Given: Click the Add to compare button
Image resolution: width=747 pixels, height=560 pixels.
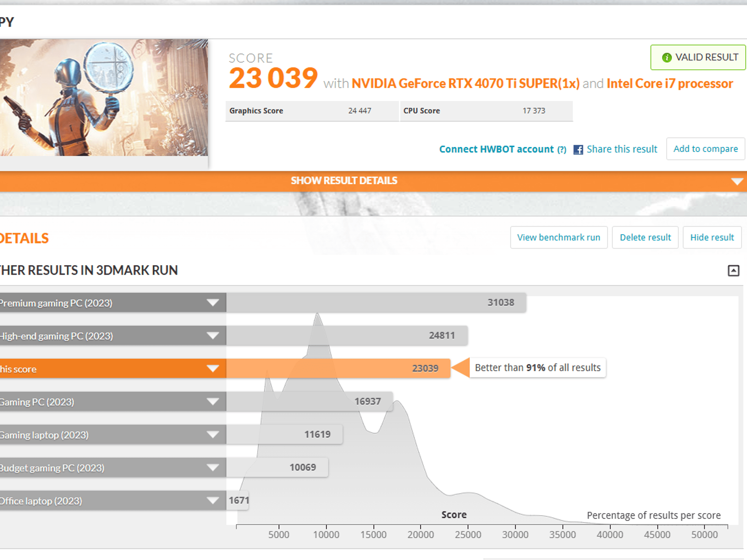Looking at the screenshot, I should pyautogui.click(x=705, y=149).
